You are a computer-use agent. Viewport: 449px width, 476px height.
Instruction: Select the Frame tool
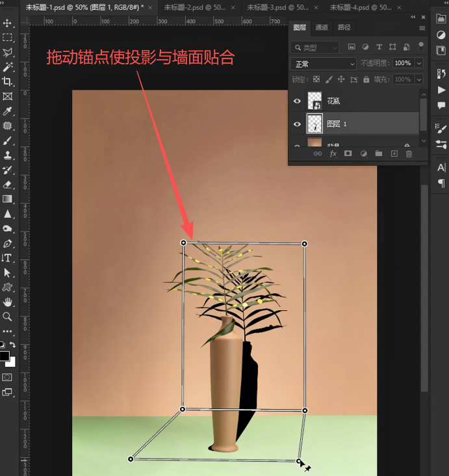[x=7, y=96]
